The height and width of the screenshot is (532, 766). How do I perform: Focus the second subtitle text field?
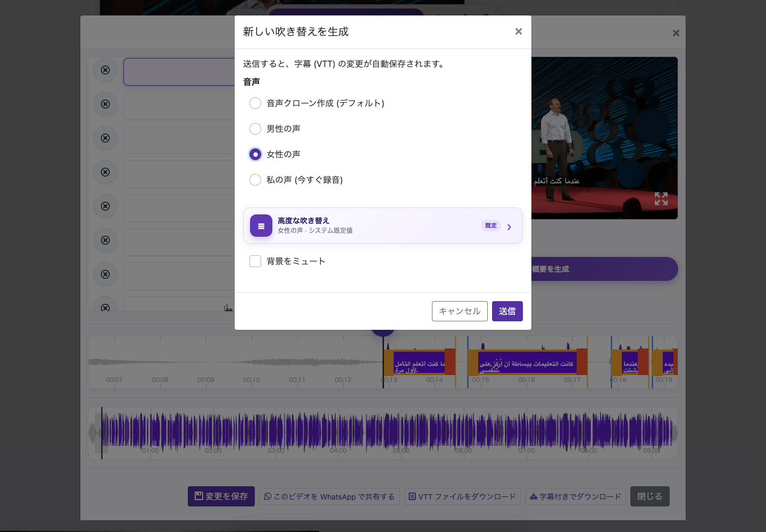(179, 106)
